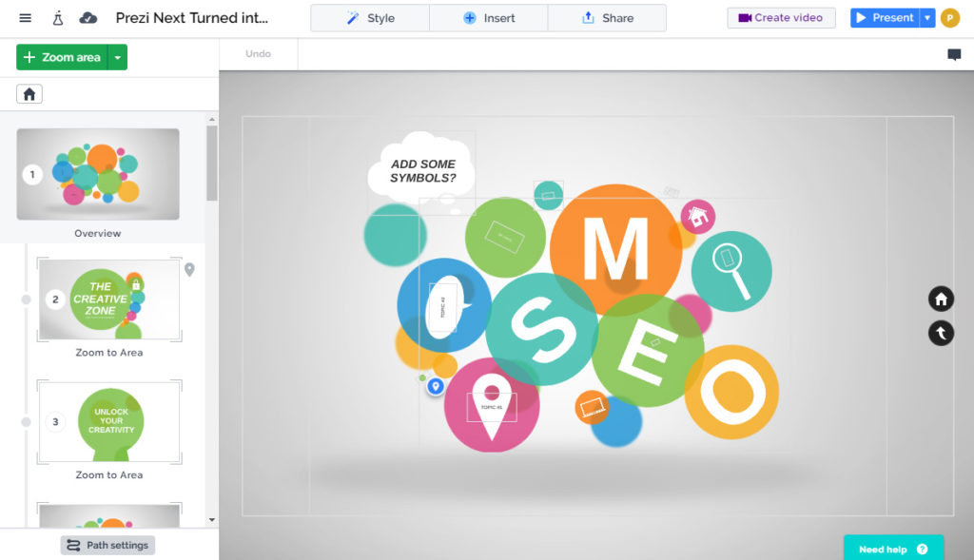This screenshot has height=560, width=974.
Task: Expand the Present options dropdown arrow
Action: coord(927,18)
